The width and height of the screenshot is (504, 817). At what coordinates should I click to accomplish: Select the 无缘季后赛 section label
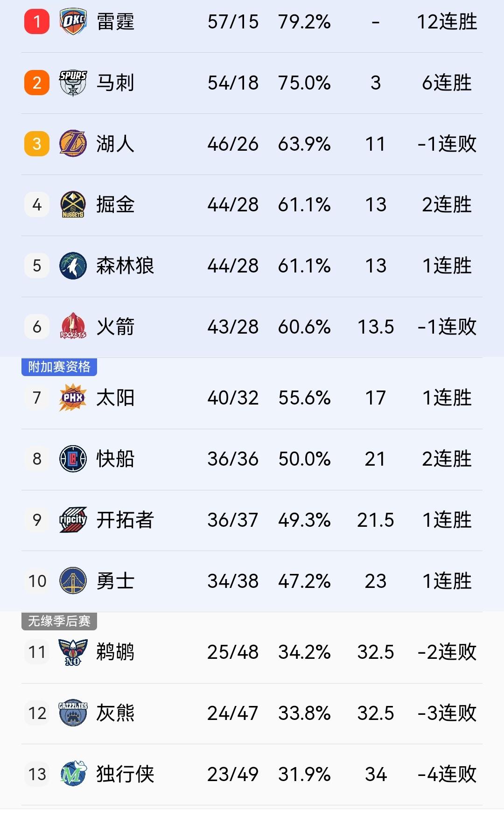pos(59,621)
